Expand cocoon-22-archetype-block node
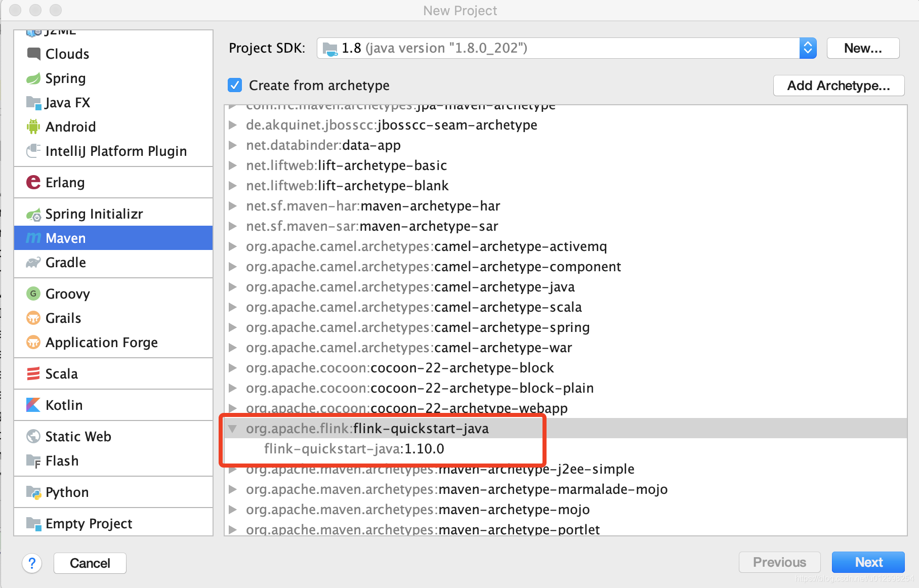The width and height of the screenshot is (919, 588). [x=233, y=368]
